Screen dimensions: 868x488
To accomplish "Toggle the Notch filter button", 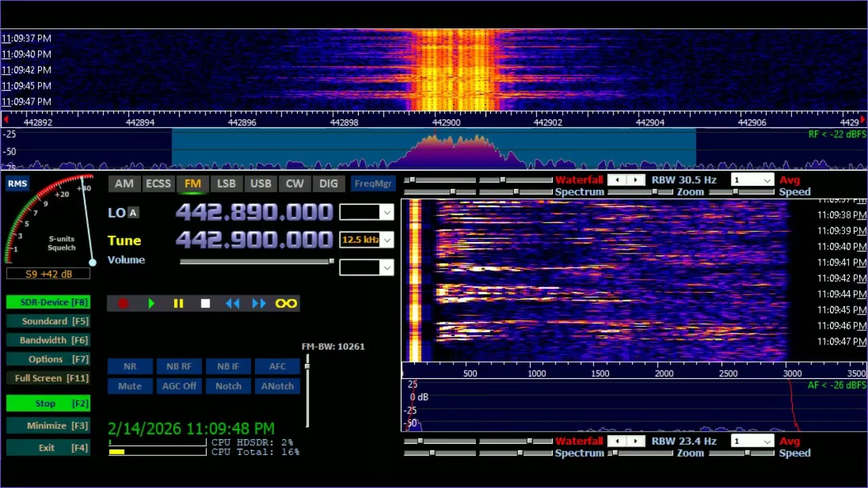I will pos(229,386).
